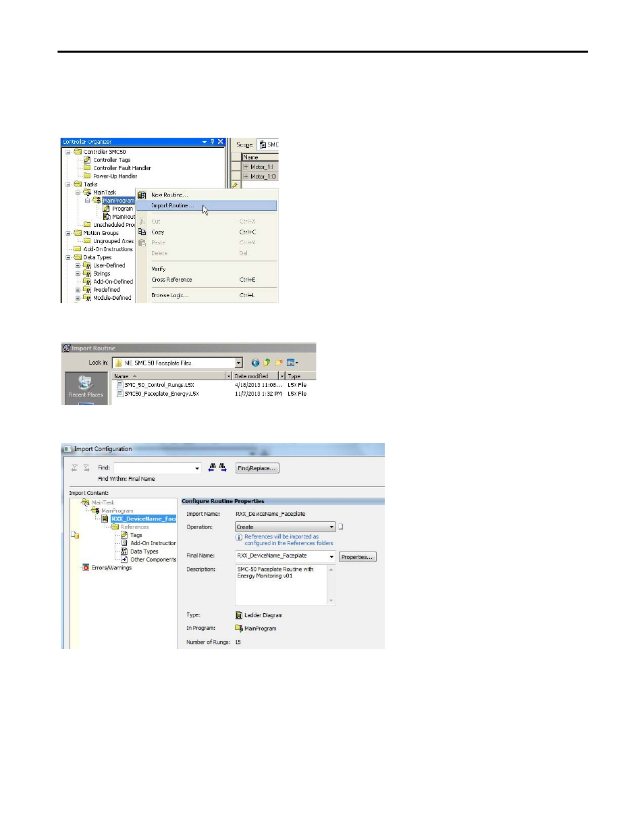Open the Find field dropdown arrow
The height and width of the screenshot is (834, 644).
197,467
